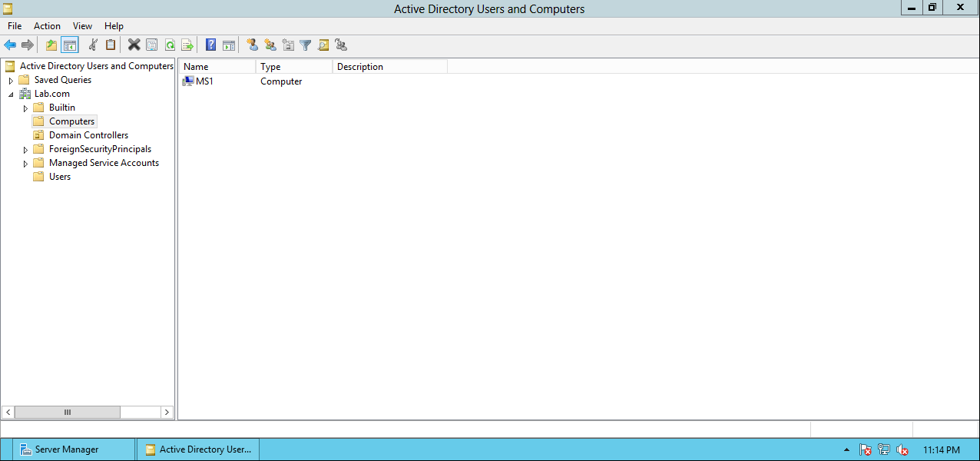This screenshot has height=461, width=980.
Task: Expand the ForeignSecurityPrincipals container
Action: tap(25, 150)
